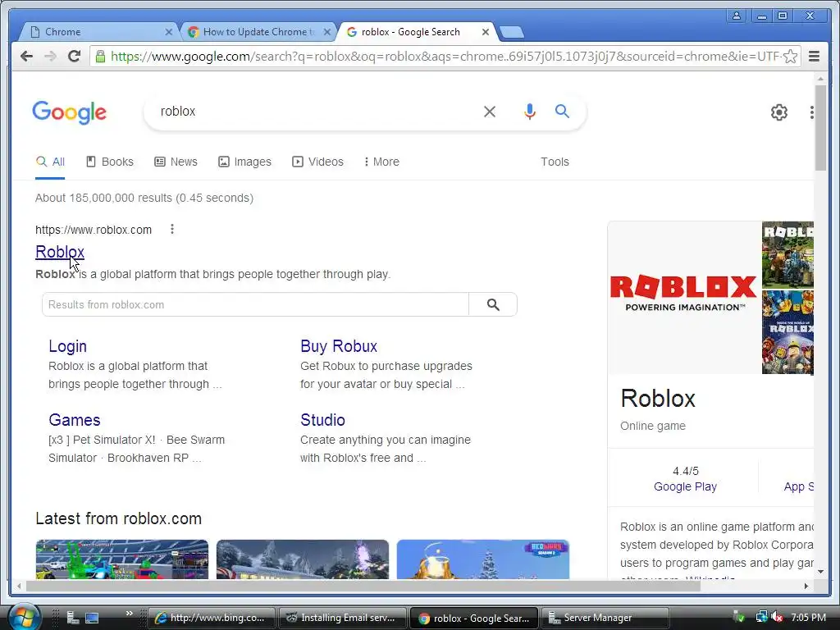The width and height of the screenshot is (840, 630).
Task: Select the Images results tab
Action: pyautogui.click(x=244, y=162)
